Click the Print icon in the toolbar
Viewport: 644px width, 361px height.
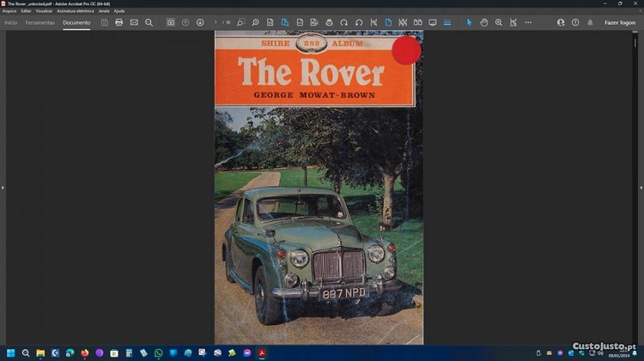point(119,22)
